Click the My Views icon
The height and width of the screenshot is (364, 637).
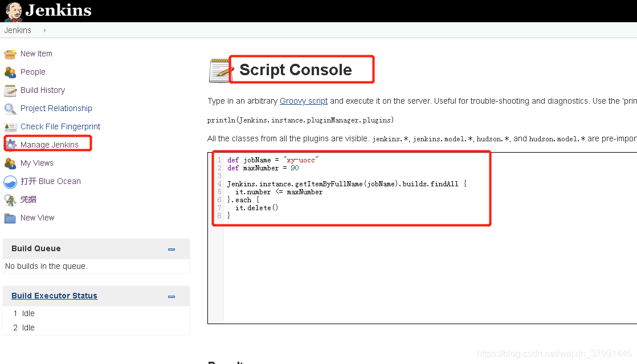click(10, 163)
